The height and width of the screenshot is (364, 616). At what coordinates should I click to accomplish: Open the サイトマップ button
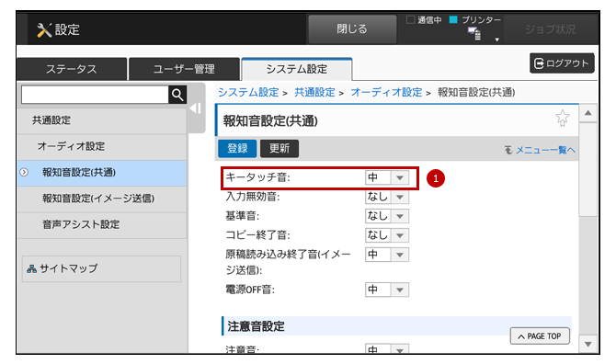pos(101,269)
